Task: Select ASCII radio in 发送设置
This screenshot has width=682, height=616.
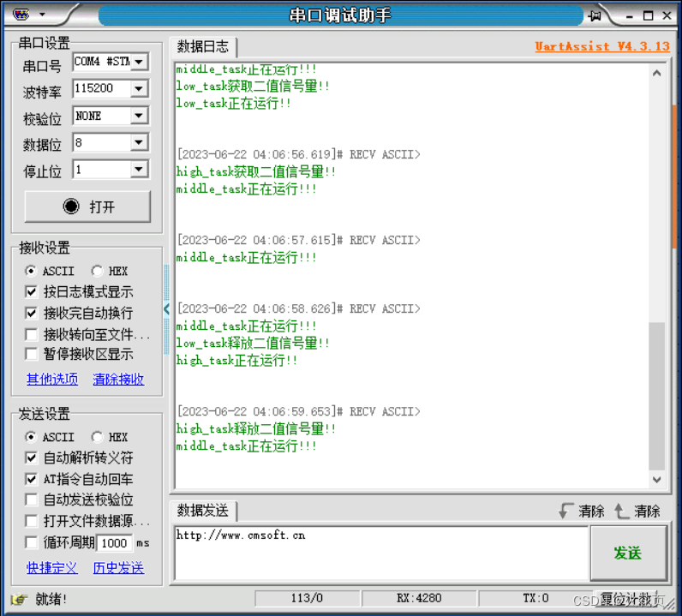Action: (31, 437)
